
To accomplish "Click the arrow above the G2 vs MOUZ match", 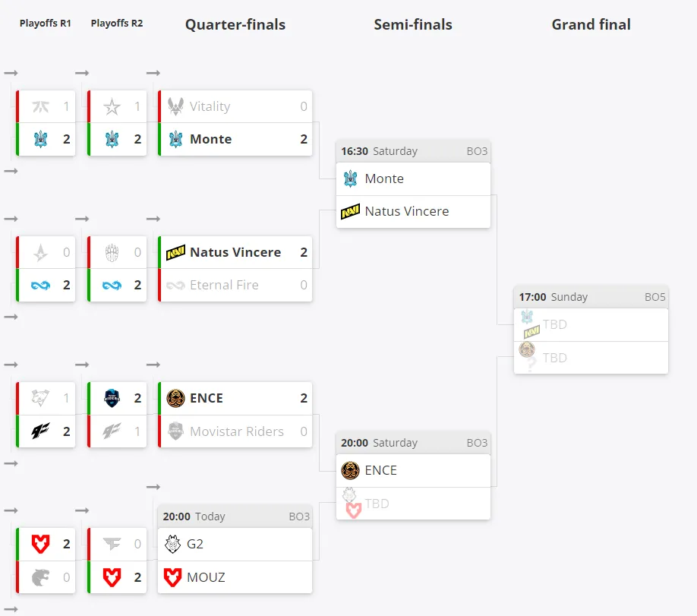I will click(x=153, y=487).
